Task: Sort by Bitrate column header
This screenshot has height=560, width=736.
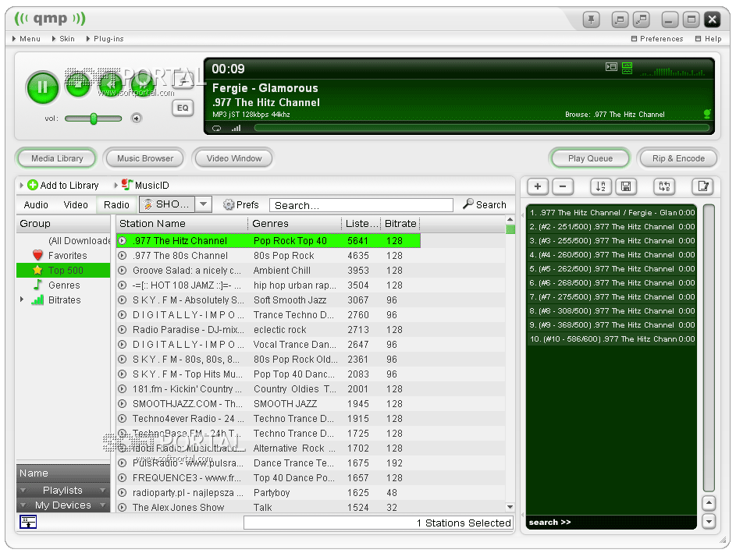Action: 400,224
